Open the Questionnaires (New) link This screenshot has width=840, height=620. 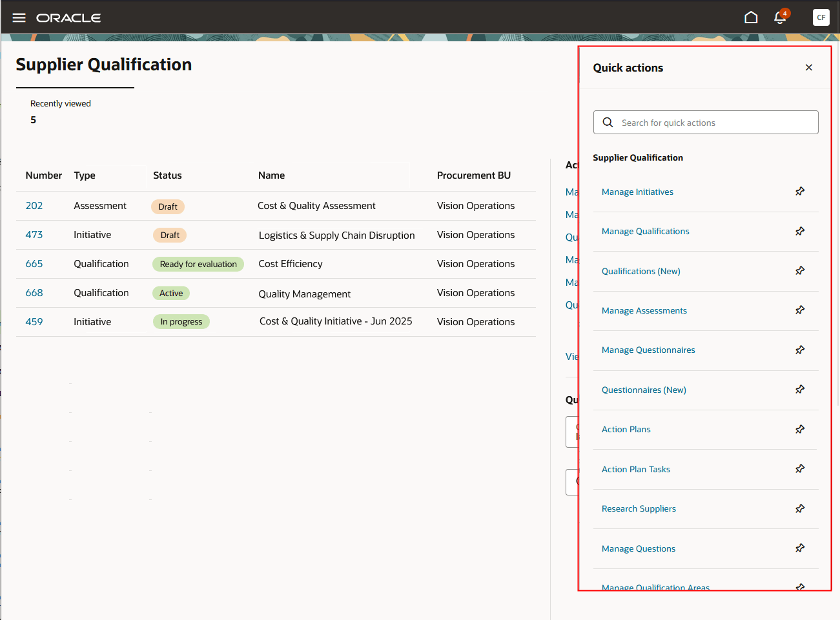point(644,390)
